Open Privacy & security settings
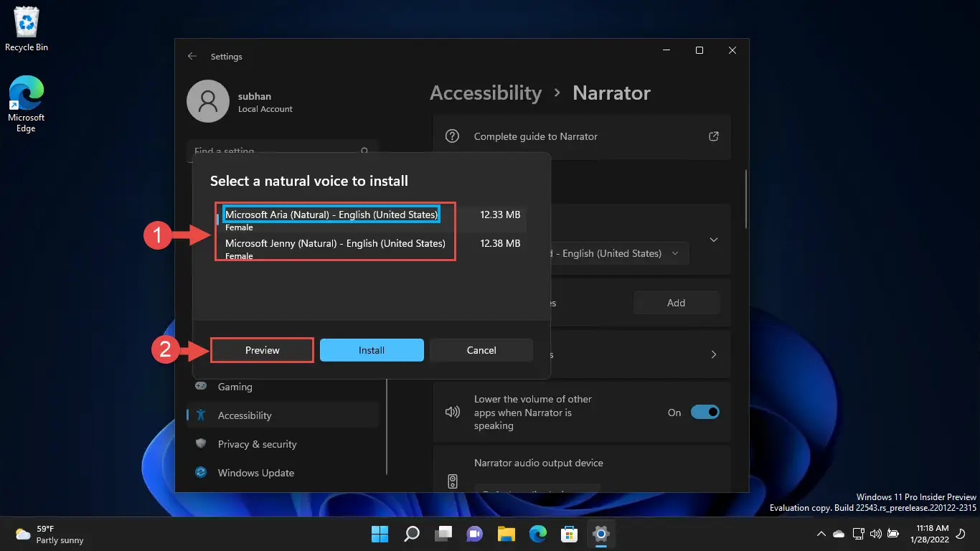This screenshot has height=551, width=980. 282,444
